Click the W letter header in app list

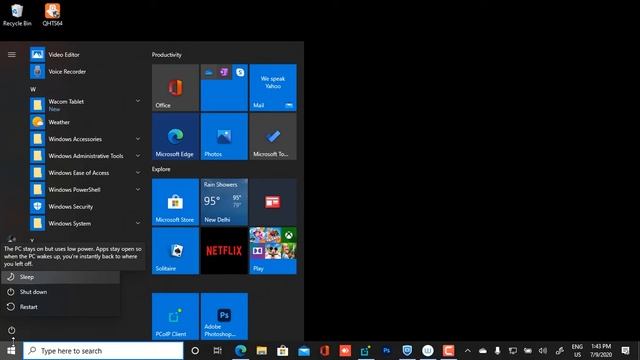click(33, 89)
